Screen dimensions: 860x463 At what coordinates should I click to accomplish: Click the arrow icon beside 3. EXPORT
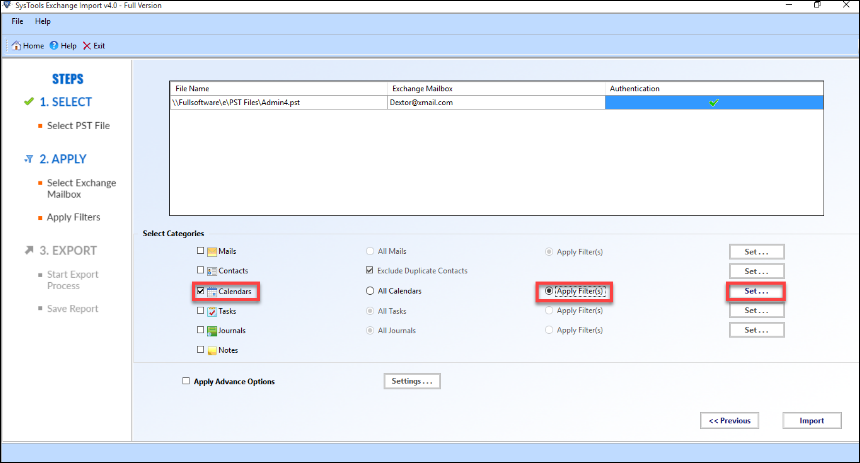[x=29, y=250]
